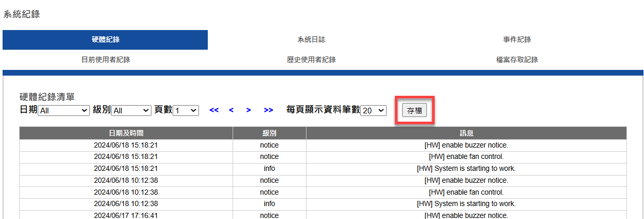Open the 歷史使用者紀錄 tab
The width and height of the screenshot is (644, 219).
311,60
